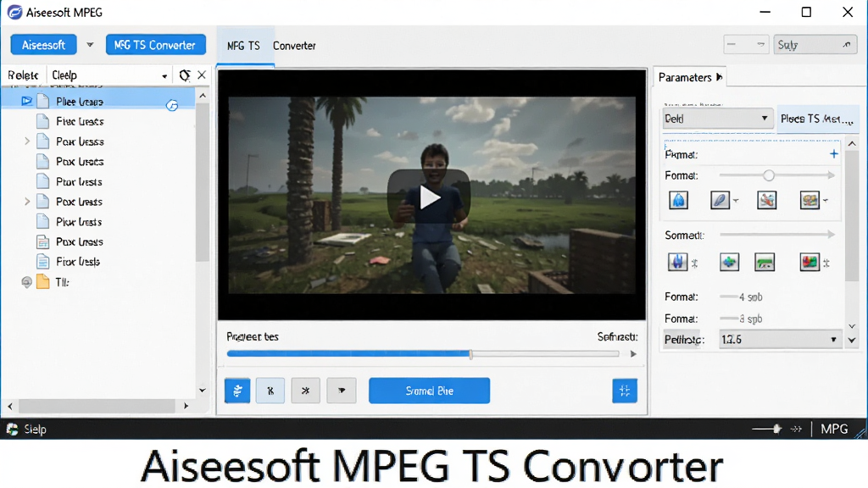This screenshot has height=488, width=868.
Task: Close the sidebar panel with X
Action: tap(202, 75)
